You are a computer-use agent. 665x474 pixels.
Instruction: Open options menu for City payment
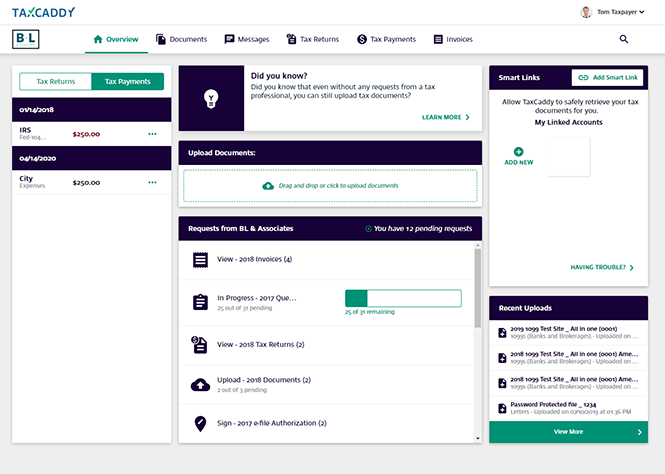click(152, 182)
